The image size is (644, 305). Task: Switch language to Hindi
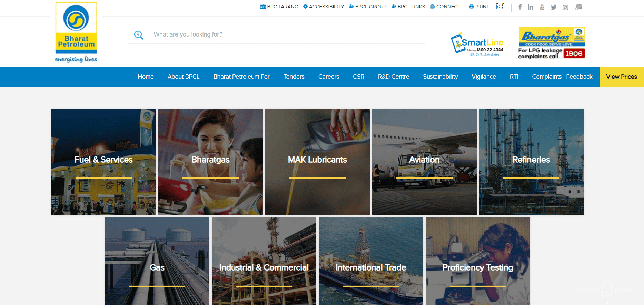[x=500, y=7]
